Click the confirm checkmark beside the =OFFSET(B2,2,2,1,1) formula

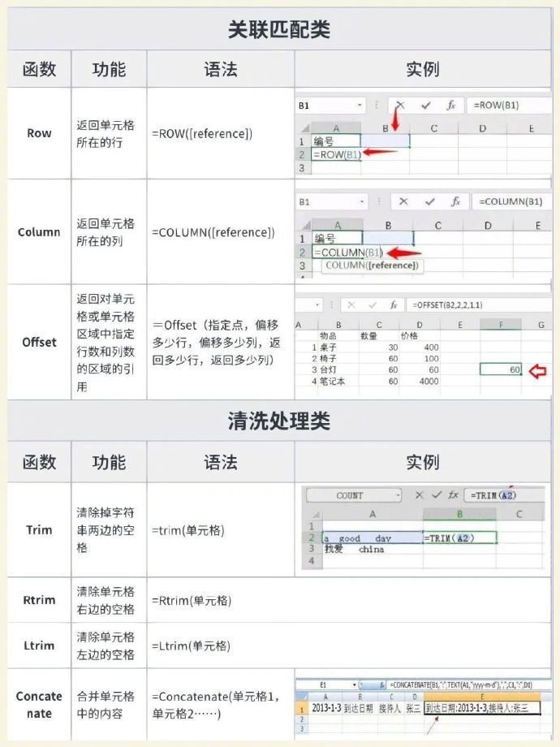(372, 305)
